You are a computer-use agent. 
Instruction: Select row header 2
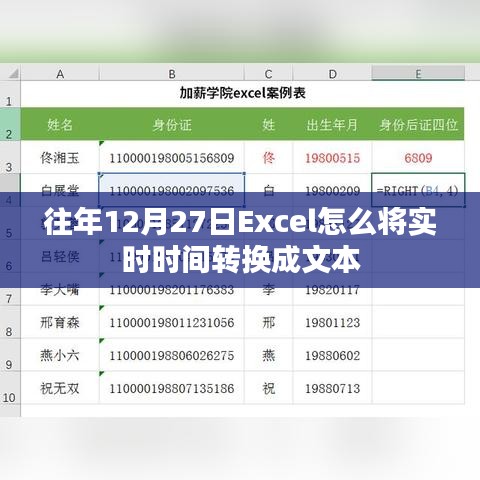click(x=10, y=124)
